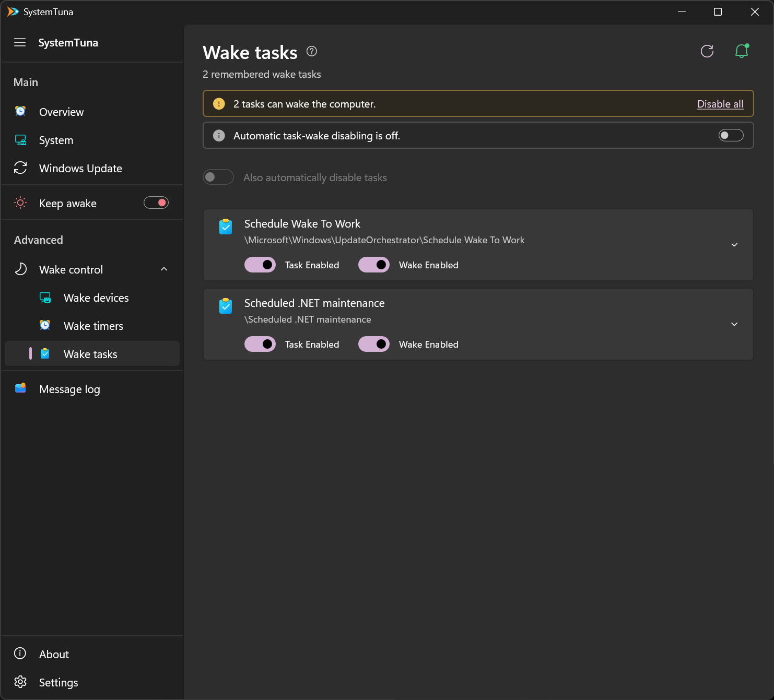774x700 pixels.
Task: Close the SystemTuna window
Action: point(755,11)
